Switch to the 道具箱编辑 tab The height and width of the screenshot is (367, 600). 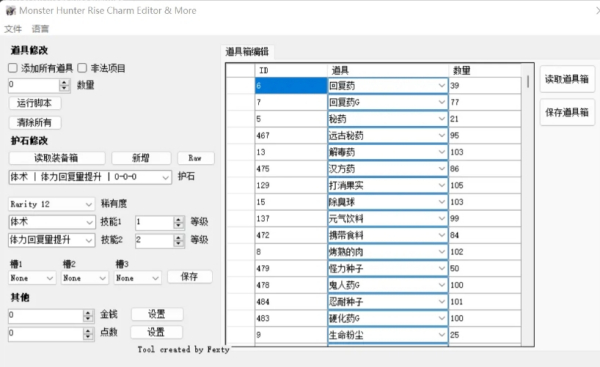pyautogui.click(x=247, y=52)
